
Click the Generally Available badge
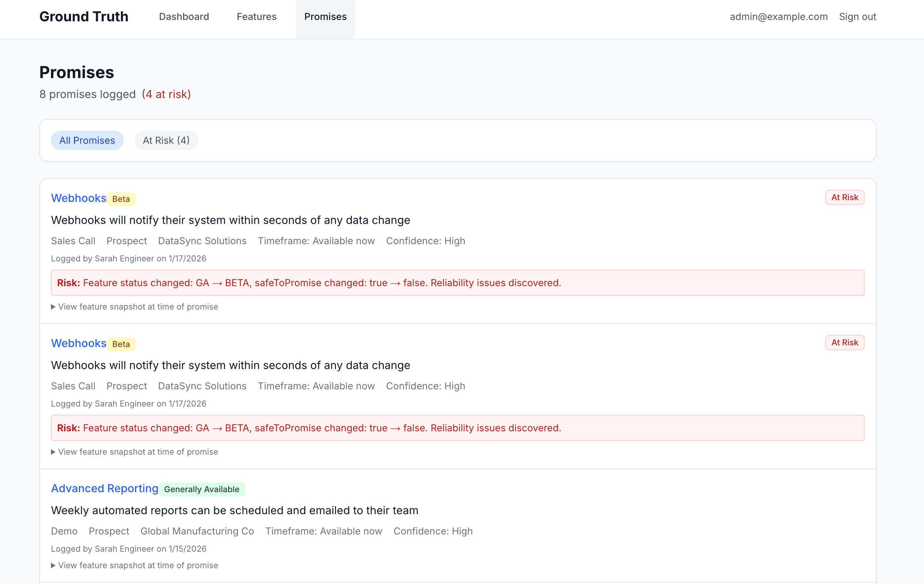click(x=201, y=489)
